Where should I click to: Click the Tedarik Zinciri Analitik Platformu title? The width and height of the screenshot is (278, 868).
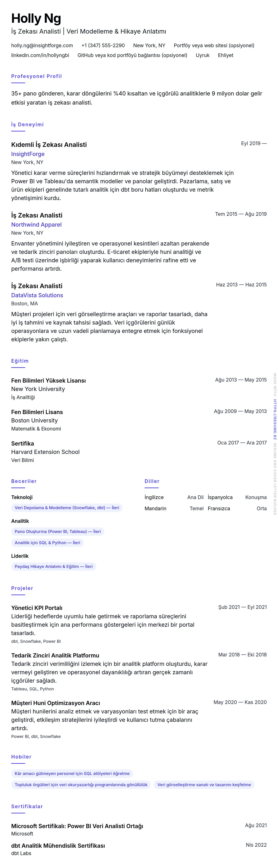pos(55,655)
